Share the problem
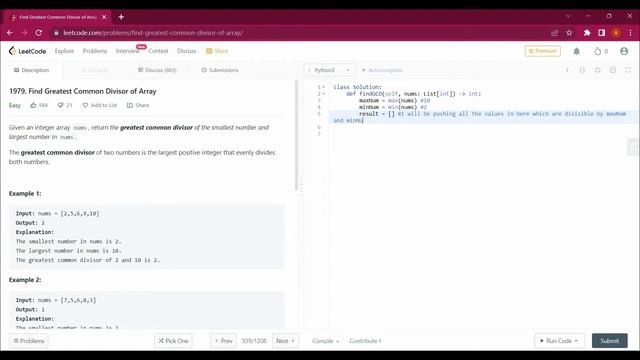640x360 pixels. click(138, 105)
